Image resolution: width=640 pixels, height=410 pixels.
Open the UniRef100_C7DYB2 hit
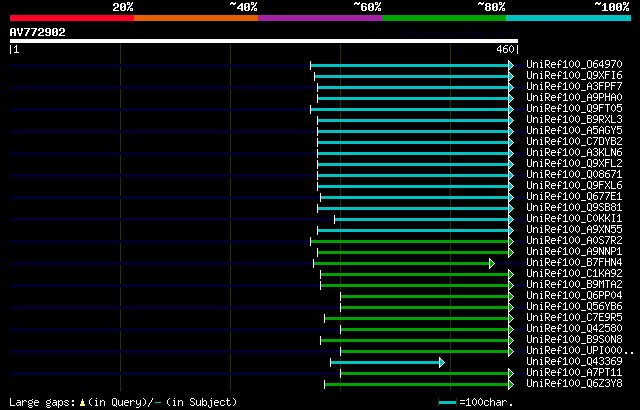(x=574, y=142)
